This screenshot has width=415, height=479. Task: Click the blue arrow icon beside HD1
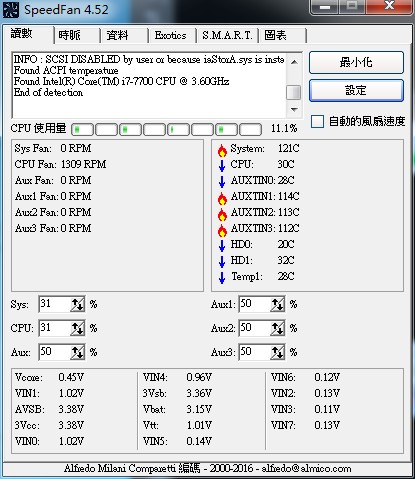tap(222, 262)
